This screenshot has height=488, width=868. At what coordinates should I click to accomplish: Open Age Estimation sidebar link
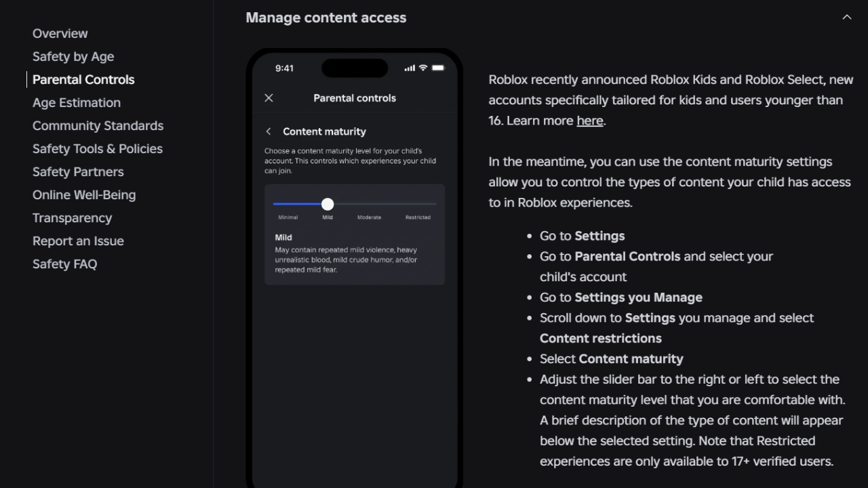[77, 102]
